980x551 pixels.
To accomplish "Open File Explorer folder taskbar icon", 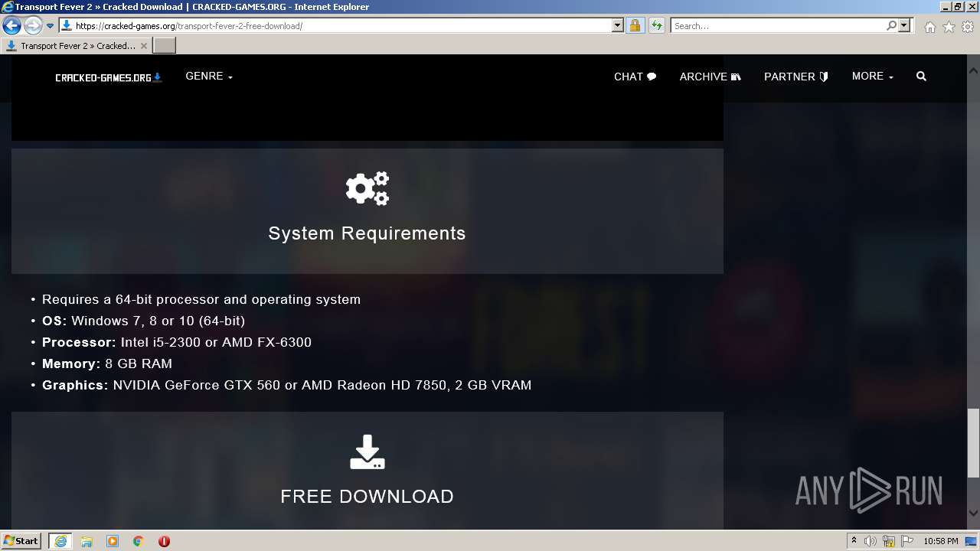I will coord(87,541).
